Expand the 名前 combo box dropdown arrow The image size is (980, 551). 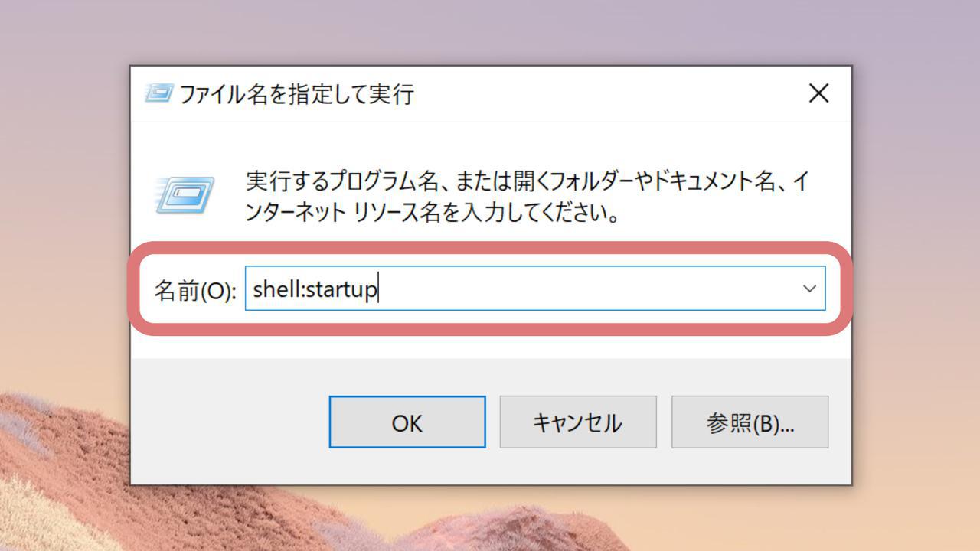pos(808,289)
